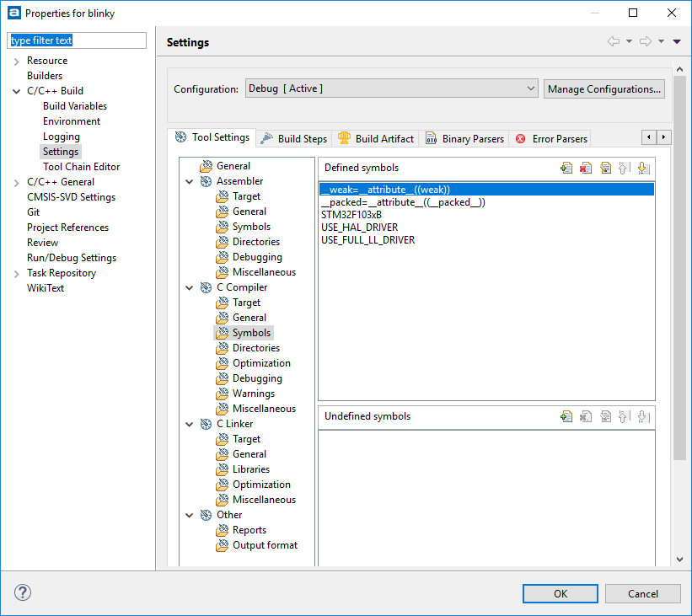692x616 pixels.
Task: Click Add icon for Undefined symbols
Action: (x=566, y=416)
